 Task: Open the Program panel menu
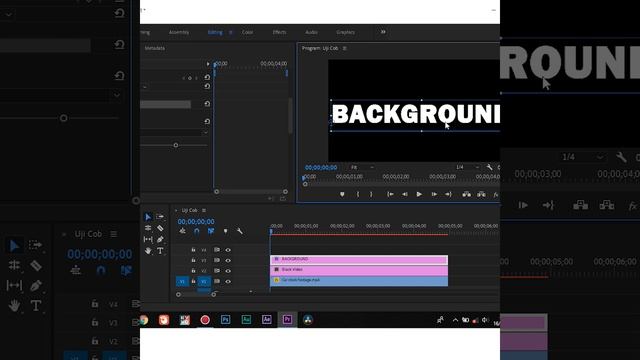[344, 48]
